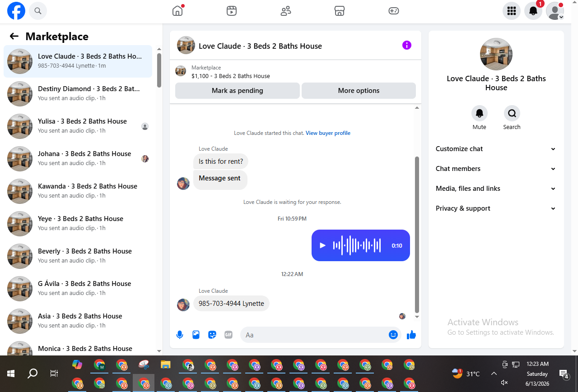This screenshot has height=392, width=578.
Task: Click conversation list scrollbar
Action: tap(159, 70)
